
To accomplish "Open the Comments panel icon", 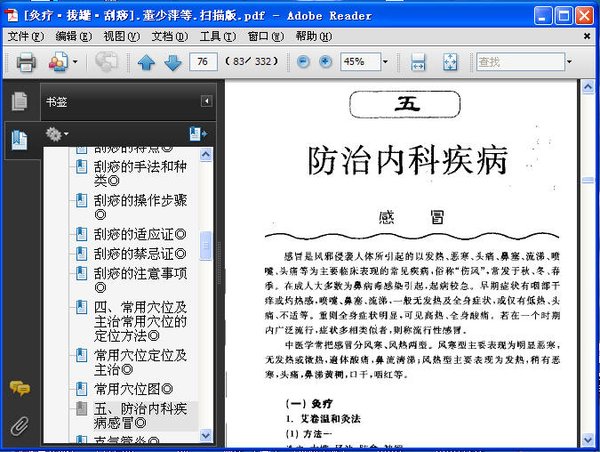I will pos(20,388).
